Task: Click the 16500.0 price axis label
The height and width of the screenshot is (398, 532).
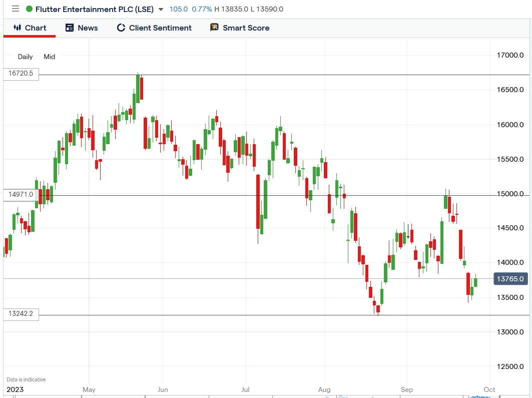Action: [510, 90]
